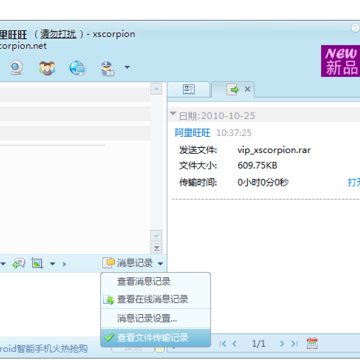Click page indicator 1/1

pyautogui.click(x=259, y=344)
